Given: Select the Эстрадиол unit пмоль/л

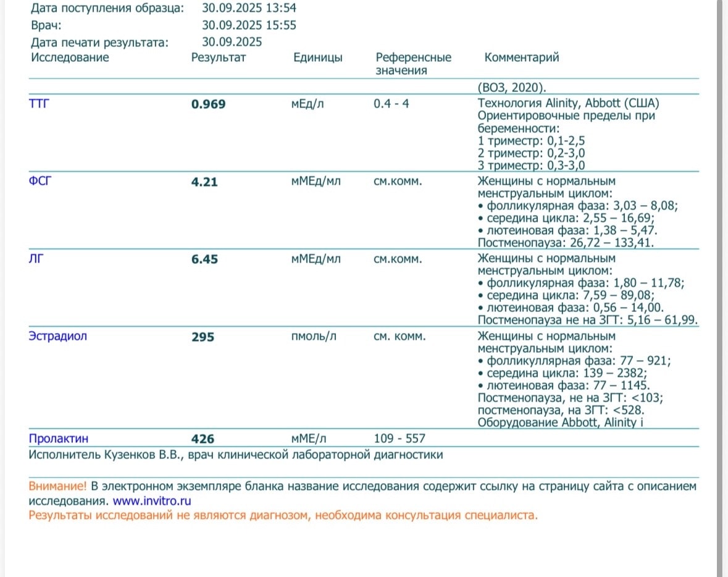Looking at the screenshot, I should [314, 336].
